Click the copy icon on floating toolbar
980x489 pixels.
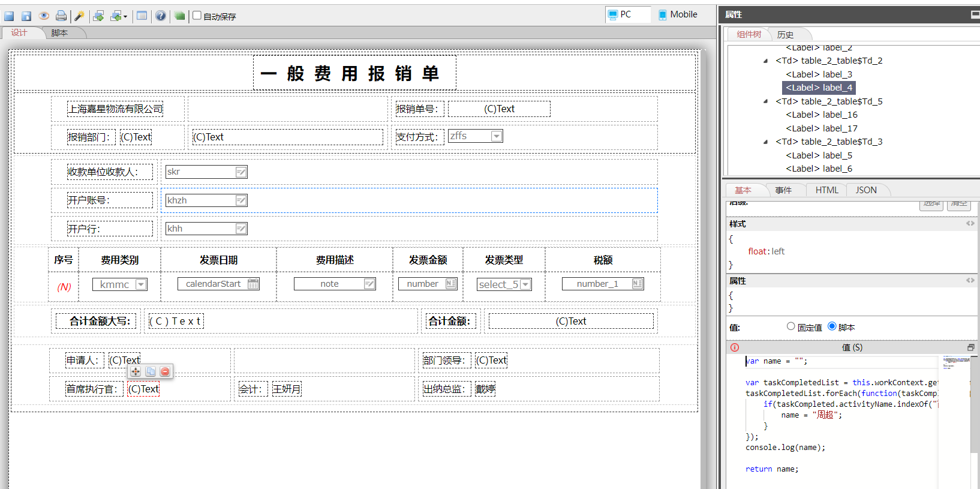click(151, 371)
